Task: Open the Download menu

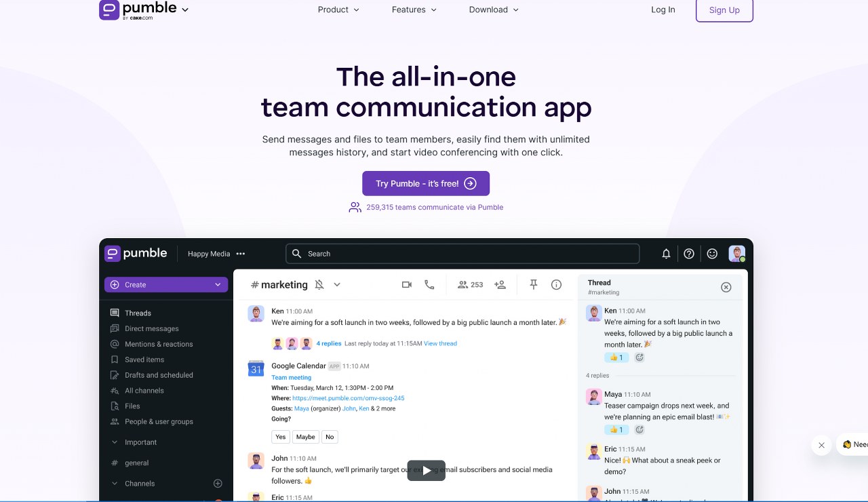Action: click(494, 9)
